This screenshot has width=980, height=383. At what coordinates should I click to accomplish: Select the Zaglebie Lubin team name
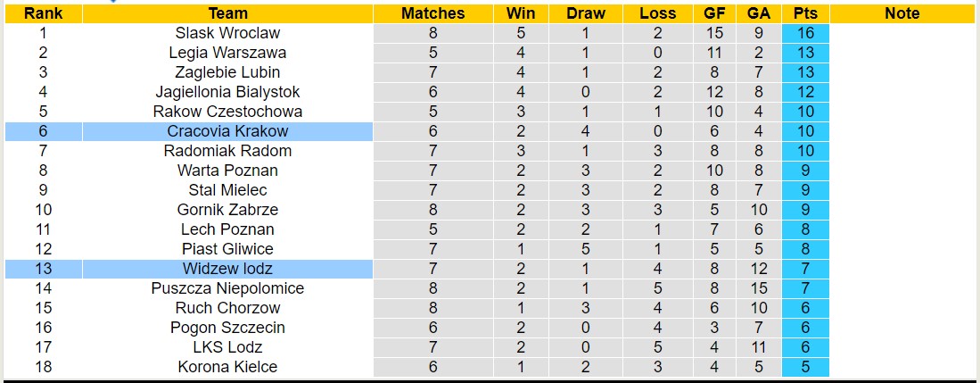click(227, 72)
